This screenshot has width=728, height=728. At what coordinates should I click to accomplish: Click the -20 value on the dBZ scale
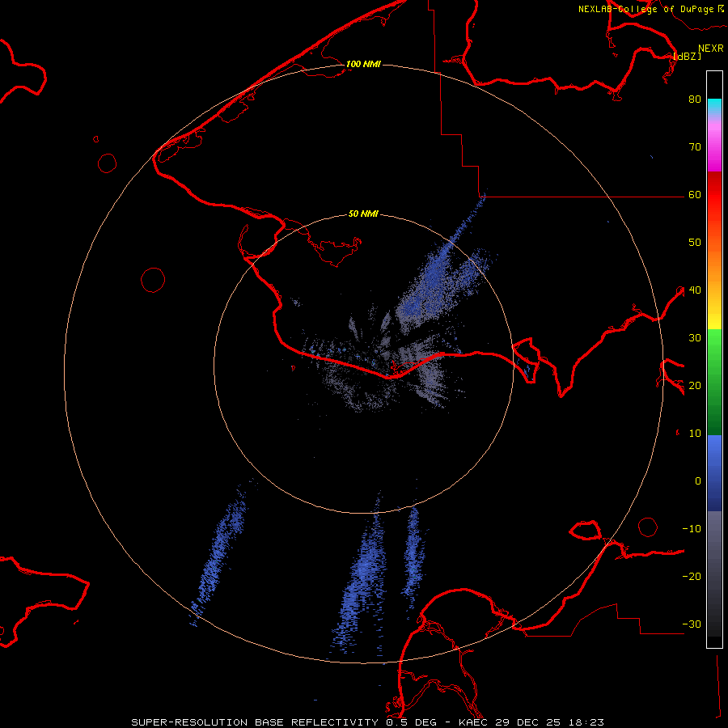click(x=692, y=577)
